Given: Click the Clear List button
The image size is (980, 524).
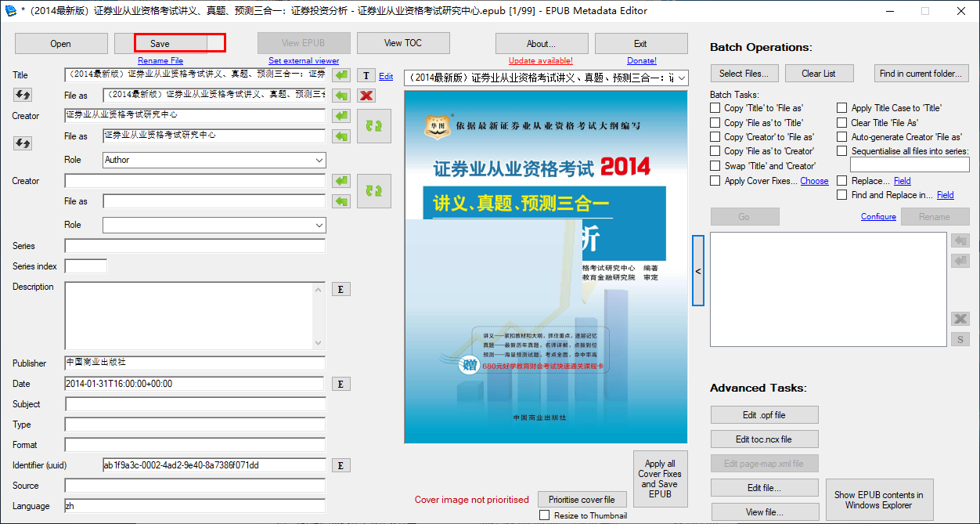Looking at the screenshot, I should [819, 74].
